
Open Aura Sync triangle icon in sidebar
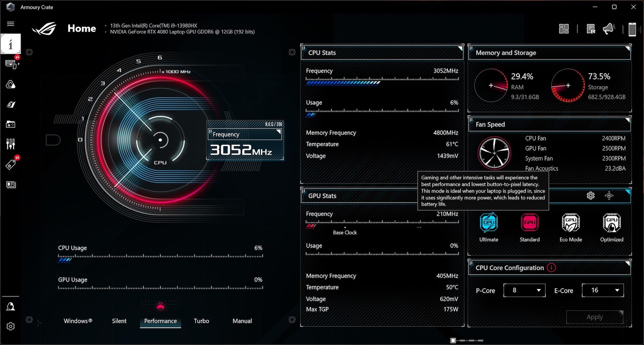pos(11,84)
